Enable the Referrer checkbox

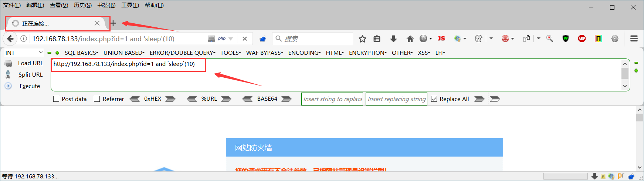pos(97,99)
